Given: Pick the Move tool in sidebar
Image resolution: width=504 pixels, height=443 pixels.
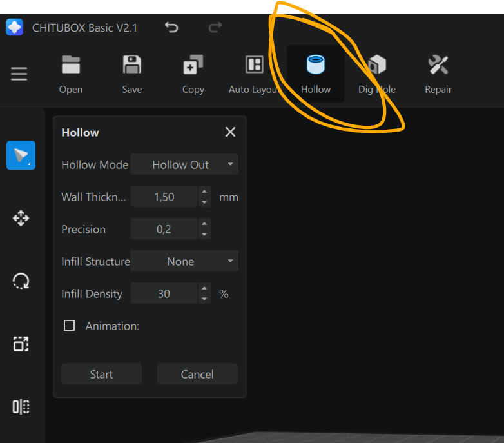Looking at the screenshot, I should (x=21, y=219).
